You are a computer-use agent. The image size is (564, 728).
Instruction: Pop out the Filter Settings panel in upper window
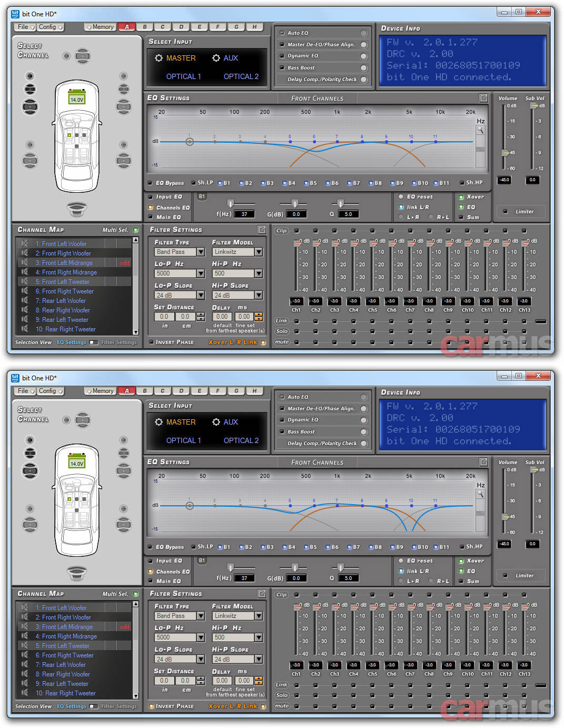[262, 230]
